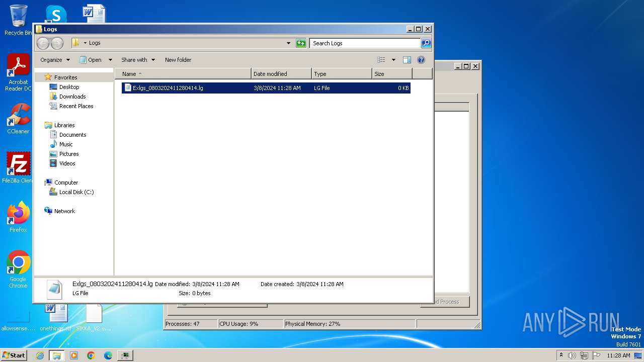
Task: Open the address bar history dropdown arrow
Action: click(288, 43)
